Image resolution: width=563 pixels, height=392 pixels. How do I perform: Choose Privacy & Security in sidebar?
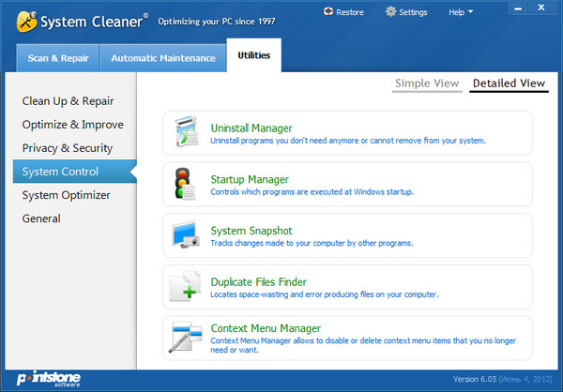[x=68, y=148]
